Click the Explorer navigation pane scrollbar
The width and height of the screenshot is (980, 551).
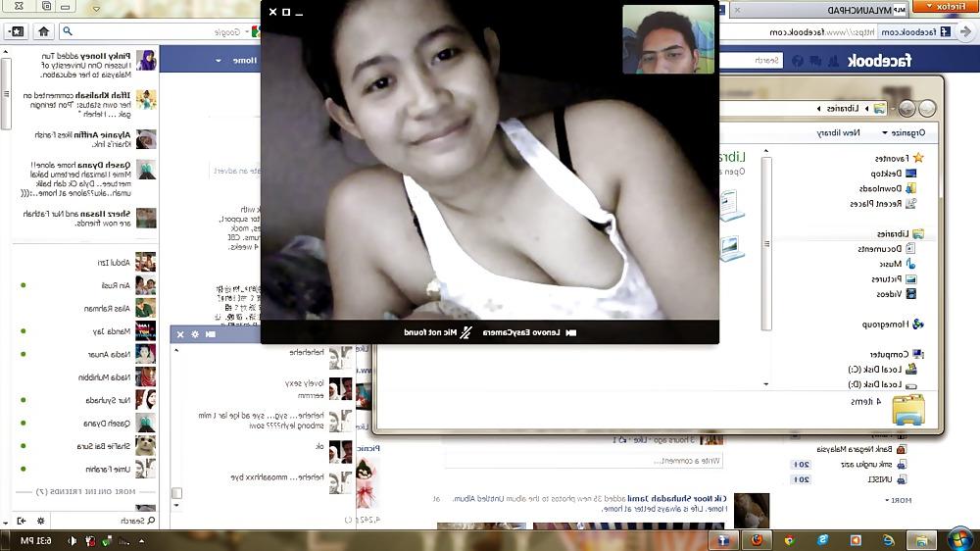click(x=766, y=244)
